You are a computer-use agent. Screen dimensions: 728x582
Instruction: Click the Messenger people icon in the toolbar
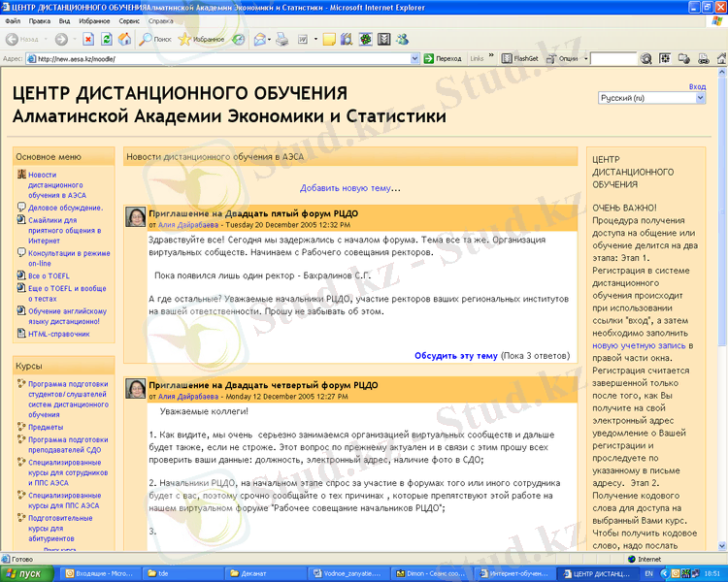pos(402,40)
